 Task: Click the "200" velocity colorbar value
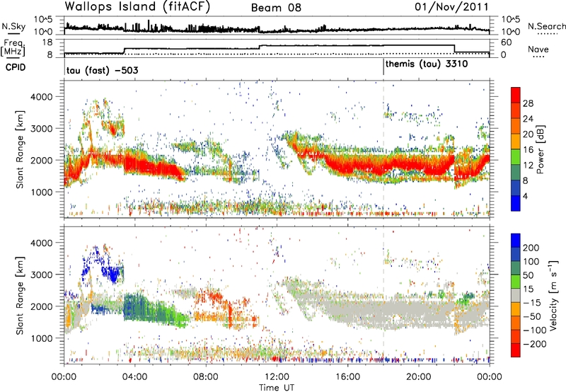click(x=531, y=248)
